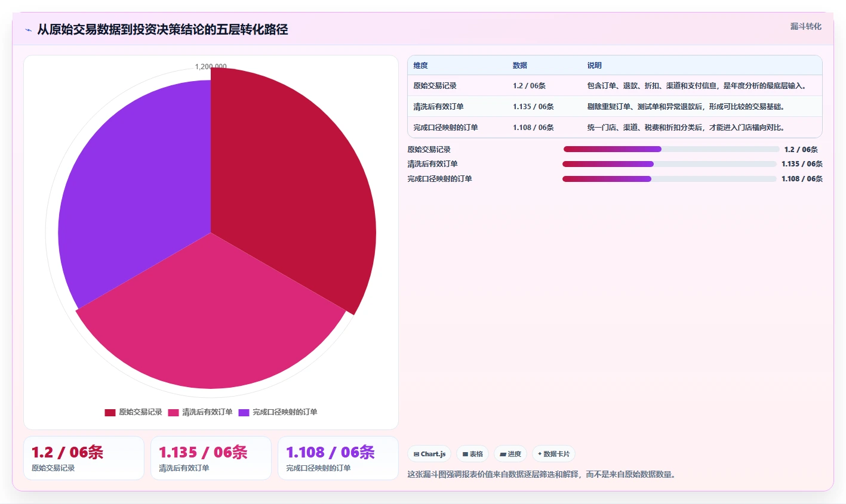The height and width of the screenshot is (504, 846).
Task: Select the 数据卡片 chip
Action: coord(553,454)
